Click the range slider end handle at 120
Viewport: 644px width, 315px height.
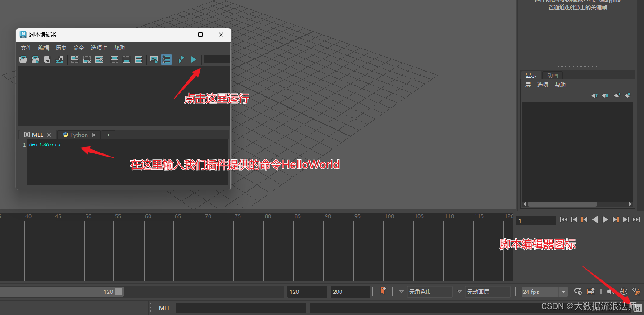118,292
